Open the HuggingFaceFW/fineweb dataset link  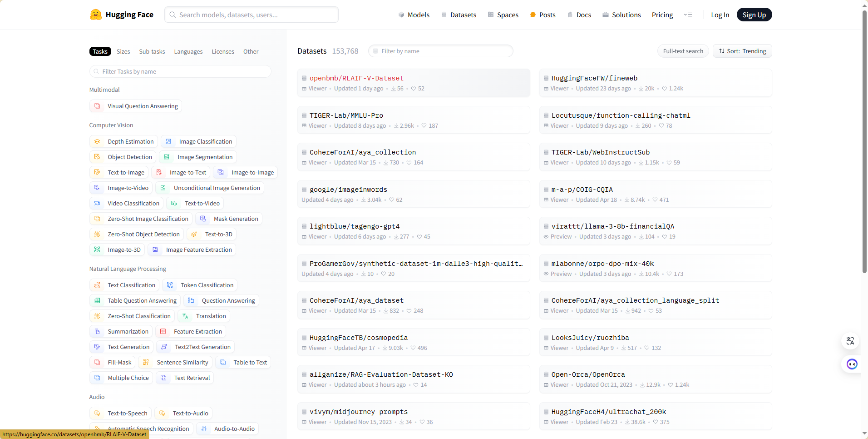click(594, 78)
